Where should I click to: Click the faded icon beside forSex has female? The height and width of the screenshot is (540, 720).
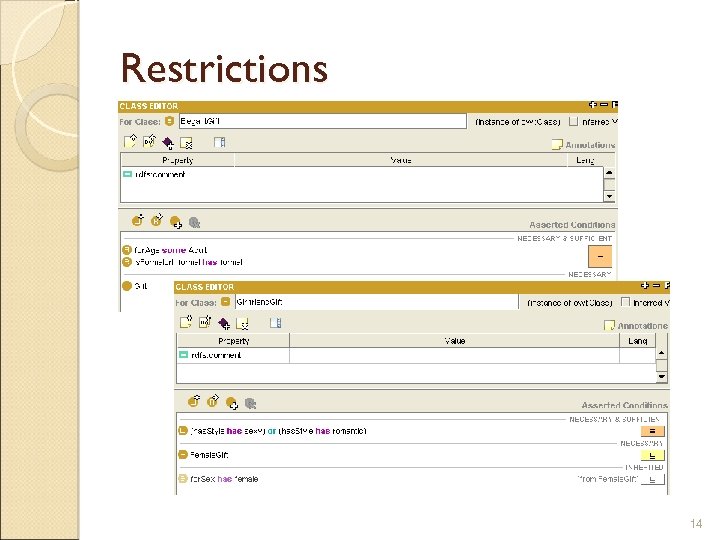point(183,478)
